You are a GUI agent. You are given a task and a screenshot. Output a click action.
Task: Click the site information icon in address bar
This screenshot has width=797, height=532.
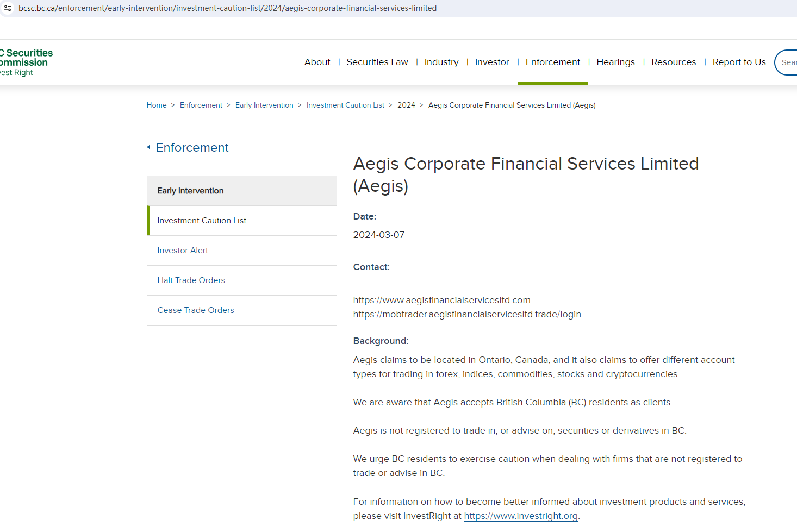coord(8,8)
